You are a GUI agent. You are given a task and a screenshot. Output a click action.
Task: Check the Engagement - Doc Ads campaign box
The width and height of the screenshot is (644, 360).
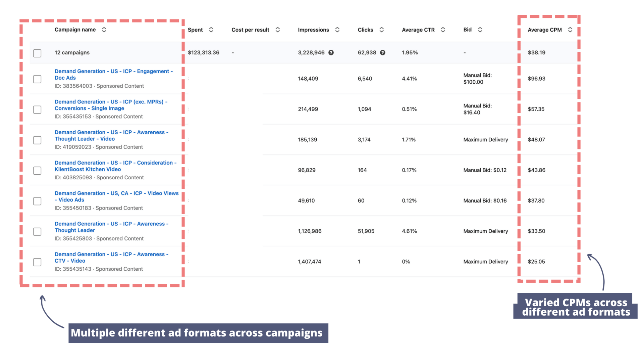(37, 79)
